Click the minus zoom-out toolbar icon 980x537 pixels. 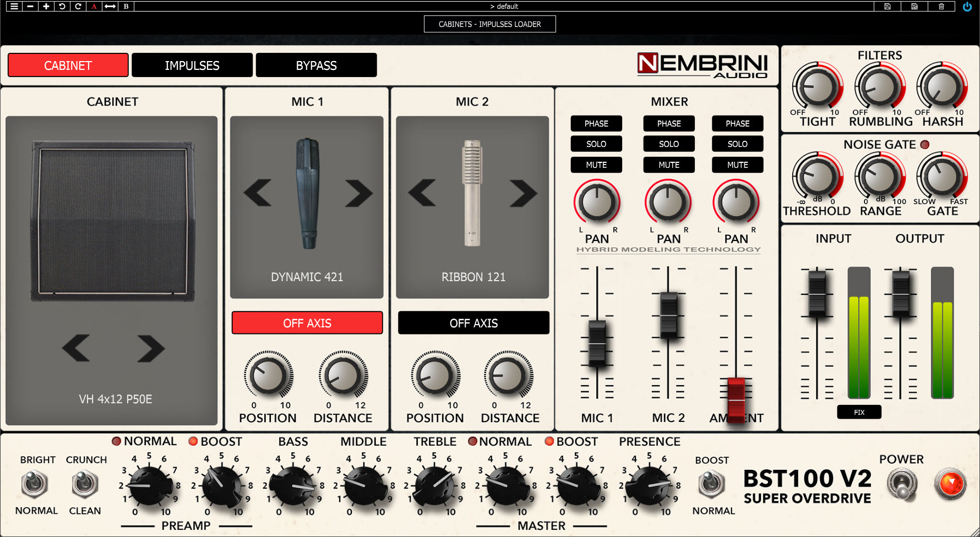pos(30,7)
